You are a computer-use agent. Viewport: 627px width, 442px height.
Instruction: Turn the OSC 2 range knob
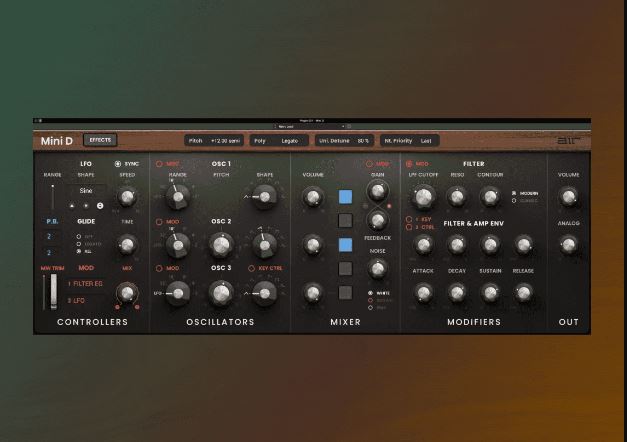coord(178,245)
